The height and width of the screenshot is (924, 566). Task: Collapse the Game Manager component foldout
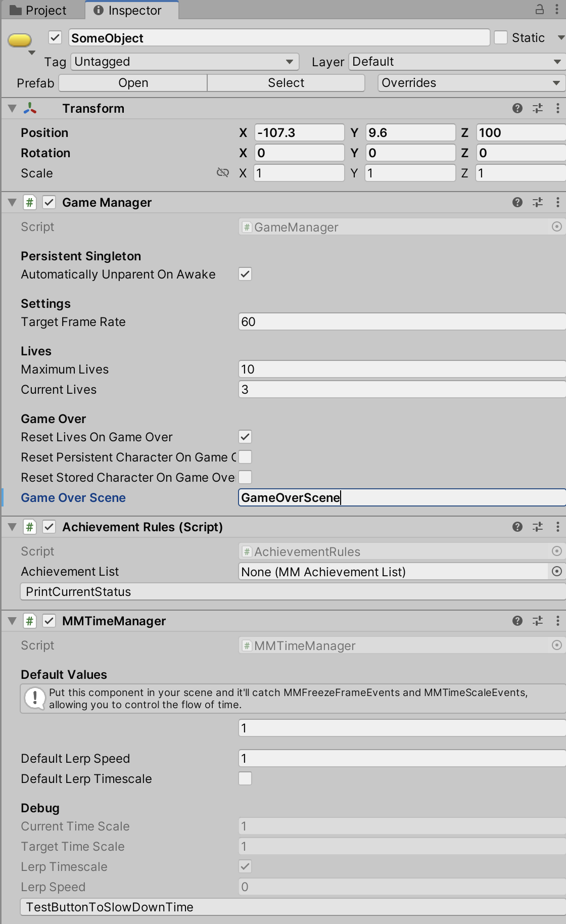coord(13,202)
